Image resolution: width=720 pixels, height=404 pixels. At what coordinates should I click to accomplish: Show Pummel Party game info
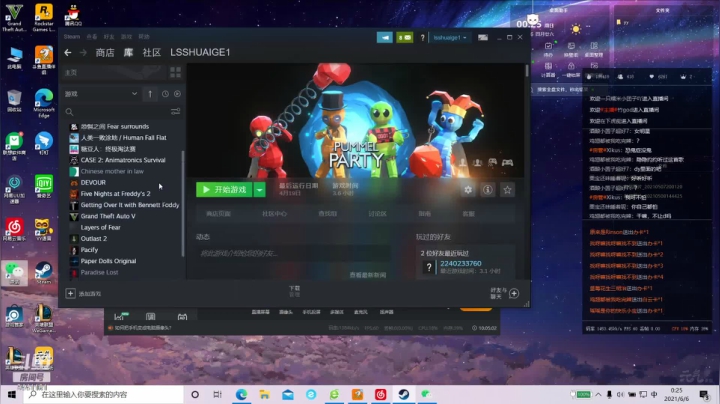click(488, 190)
